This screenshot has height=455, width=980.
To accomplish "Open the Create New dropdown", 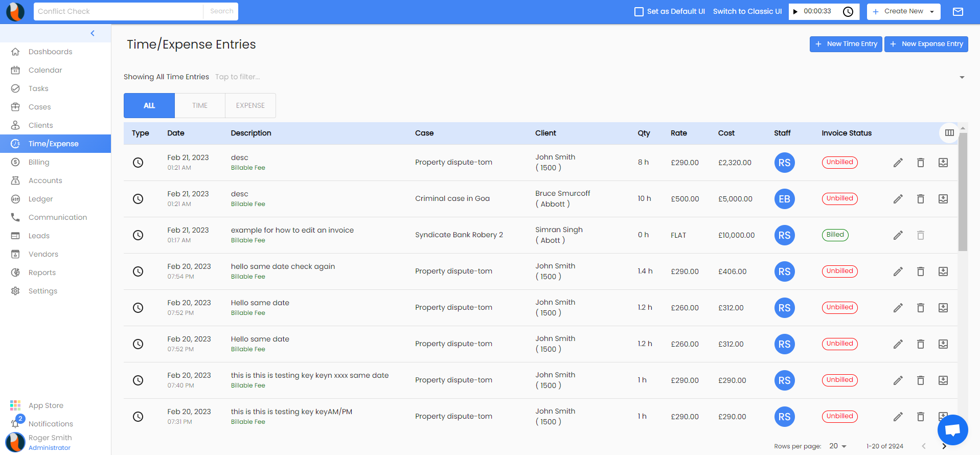I will (x=903, y=12).
